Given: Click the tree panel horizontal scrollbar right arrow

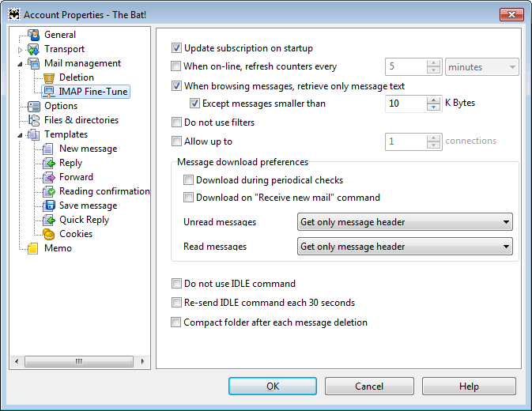Looking at the screenshot, I should point(142,361).
